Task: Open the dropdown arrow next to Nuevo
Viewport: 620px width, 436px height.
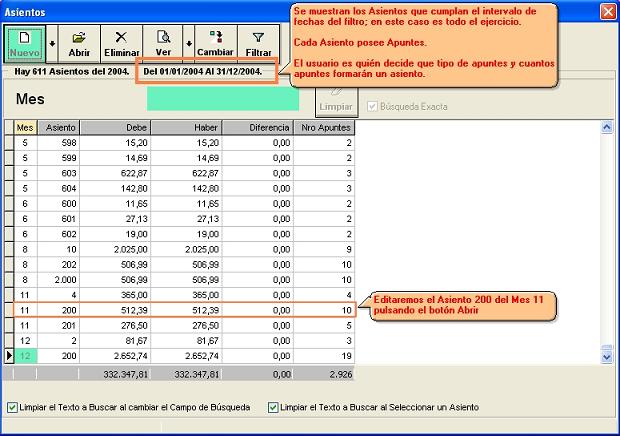Action: pos(52,44)
